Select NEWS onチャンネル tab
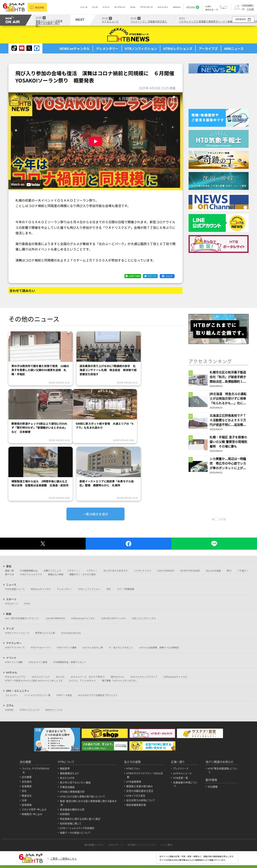The width and height of the screenshot is (257, 868). pyautogui.click(x=74, y=48)
